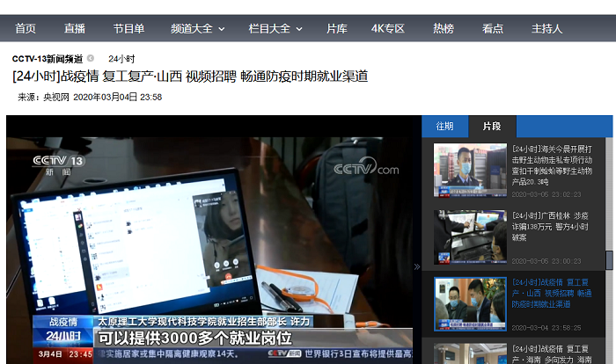
Task: Play the customs wildlife crackdown clip thumbnail
Action: click(x=470, y=170)
